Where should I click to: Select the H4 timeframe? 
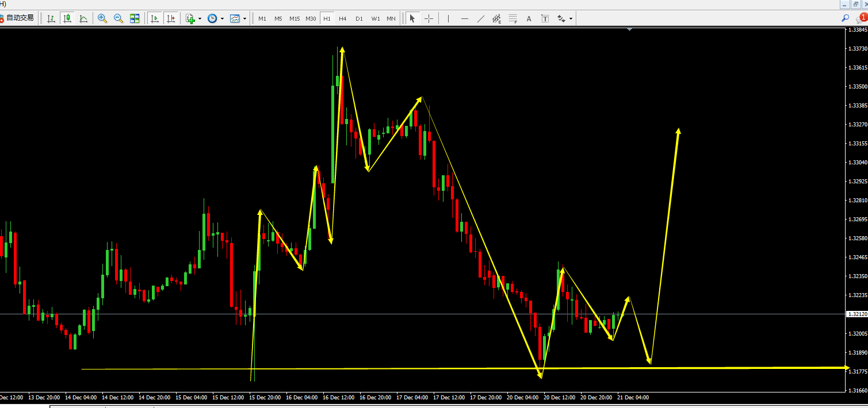pyautogui.click(x=343, y=18)
